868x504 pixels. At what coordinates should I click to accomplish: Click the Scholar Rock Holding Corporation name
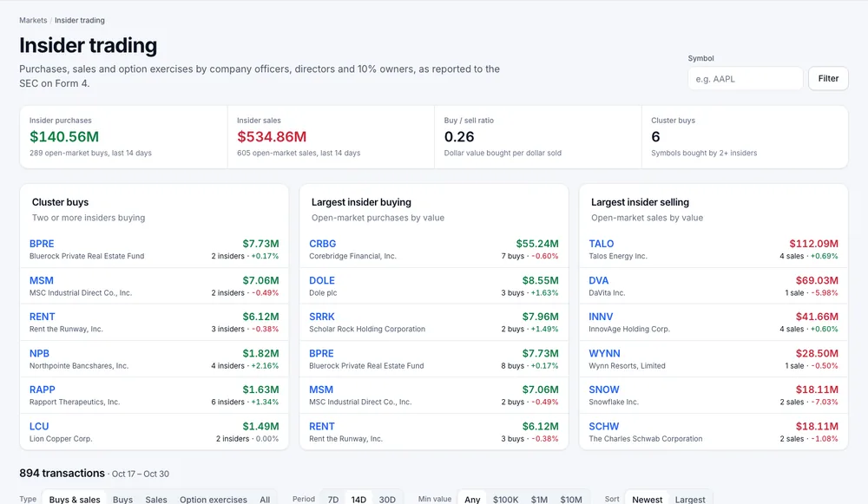click(x=367, y=329)
